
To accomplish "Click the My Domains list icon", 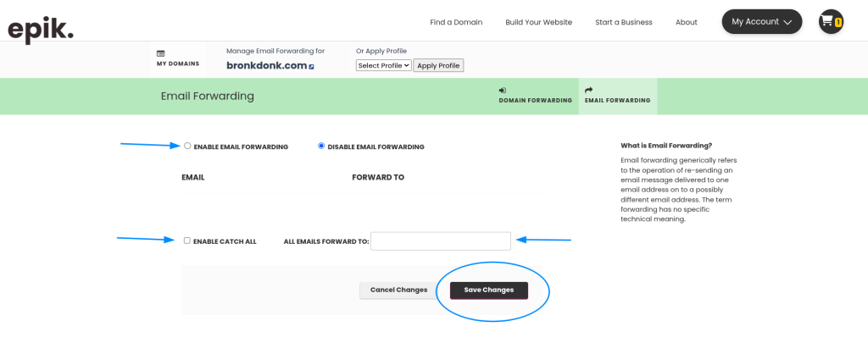I will click(161, 53).
